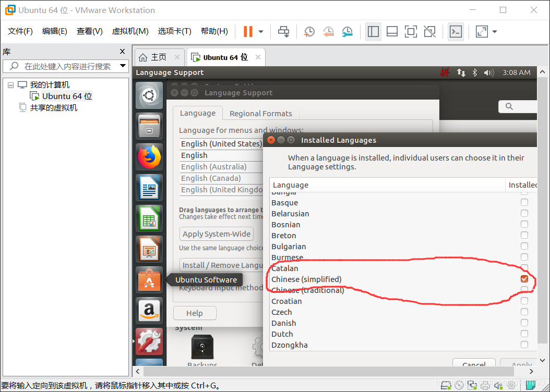Image resolution: width=550 pixels, height=392 pixels.
Task: Check the Dutch installed checkbox
Action: (524, 334)
